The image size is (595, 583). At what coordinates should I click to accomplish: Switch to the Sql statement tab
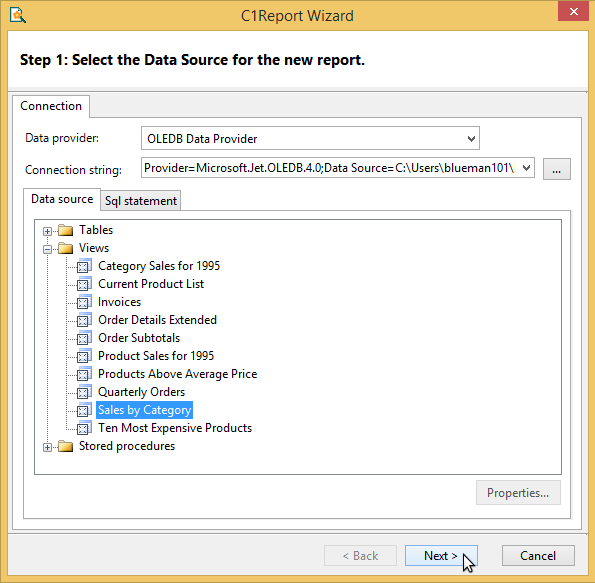point(141,201)
